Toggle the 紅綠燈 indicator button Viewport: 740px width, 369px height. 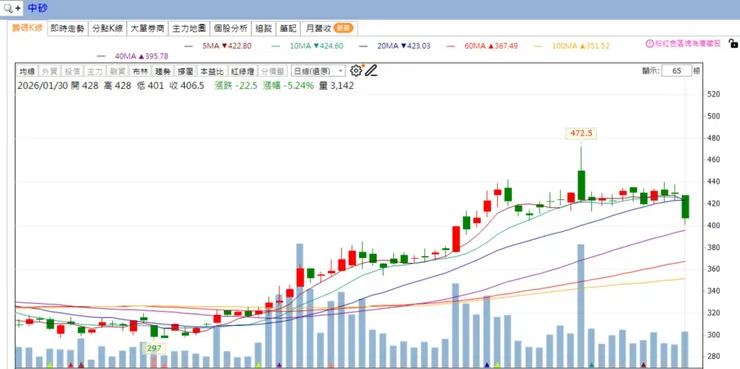click(x=243, y=72)
